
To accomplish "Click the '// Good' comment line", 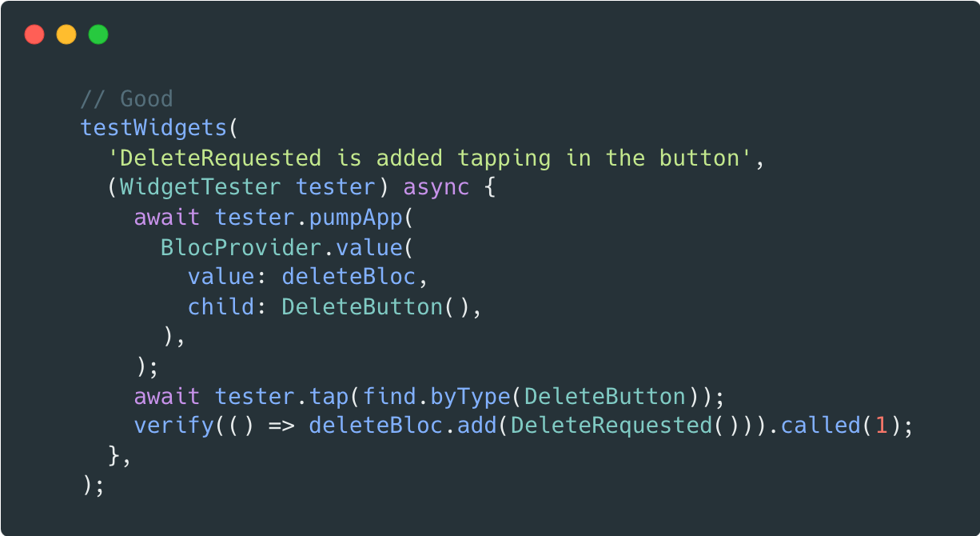I will point(126,99).
